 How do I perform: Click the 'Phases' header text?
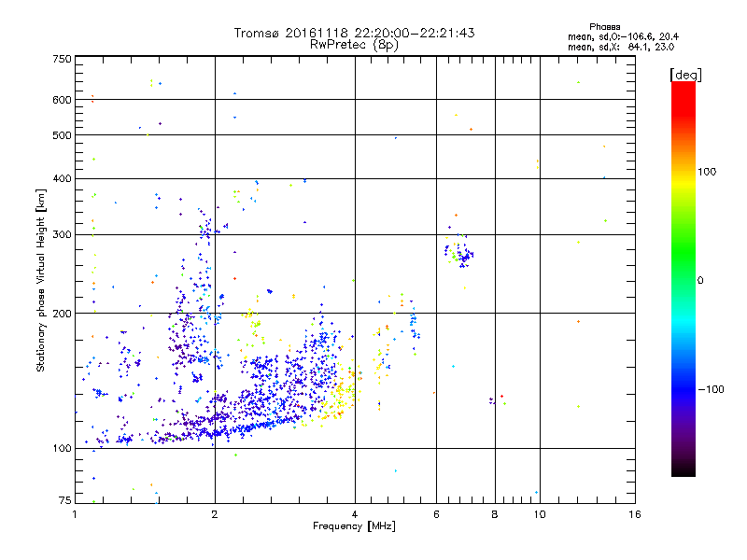[604, 27]
